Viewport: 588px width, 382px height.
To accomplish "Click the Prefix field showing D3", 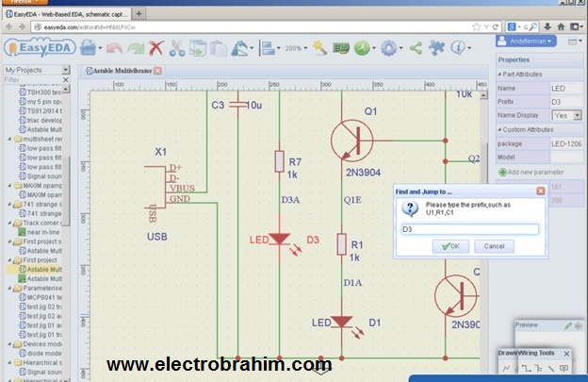I will [x=566, y=102].
